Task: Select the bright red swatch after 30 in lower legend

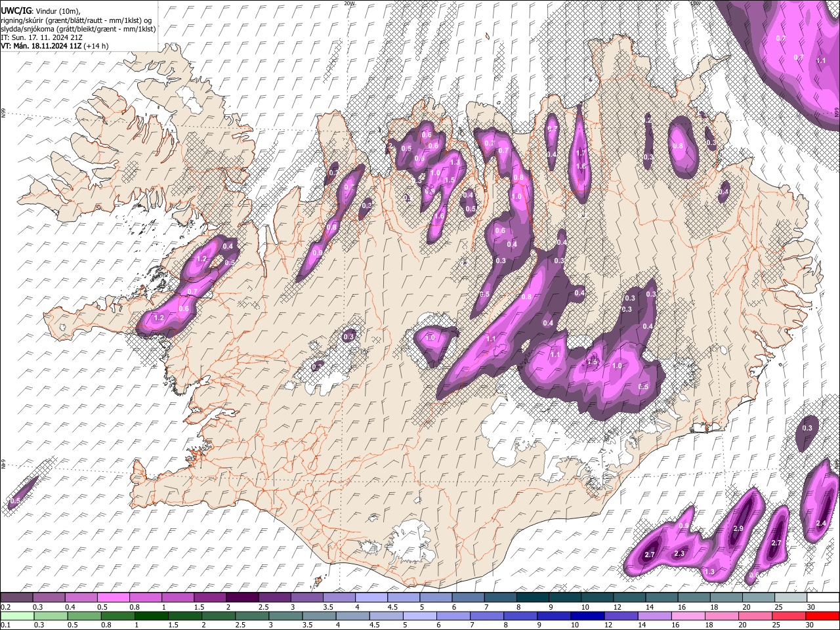Action: (822, 616)
